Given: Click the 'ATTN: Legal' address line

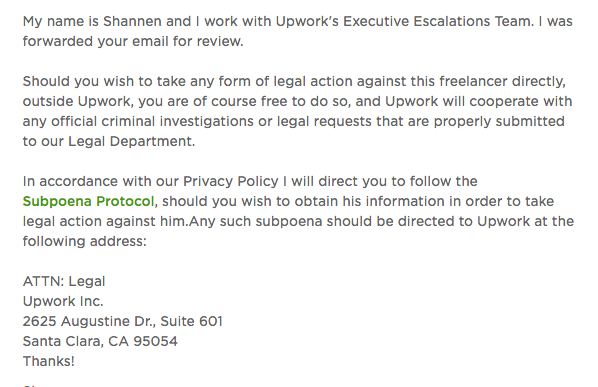Looking at the screenshot, I should click(x=64, y=281).
